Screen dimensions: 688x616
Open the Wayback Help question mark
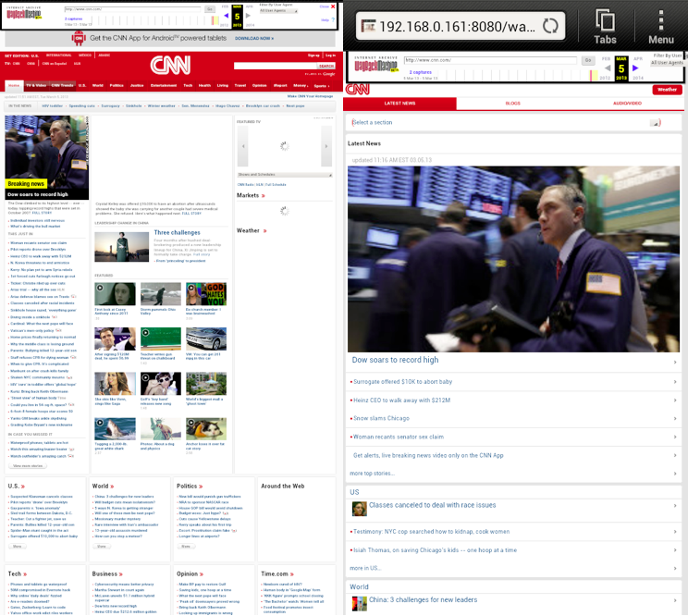333,19
